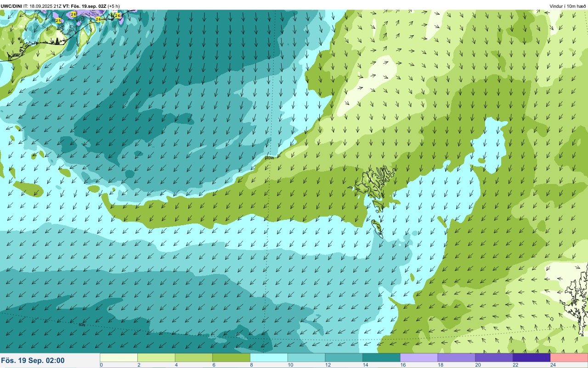The width and height of the screenshot is (588, 368).
Task: Click the 10–12 turquoise legend swatch
Action: click(306, 357)
